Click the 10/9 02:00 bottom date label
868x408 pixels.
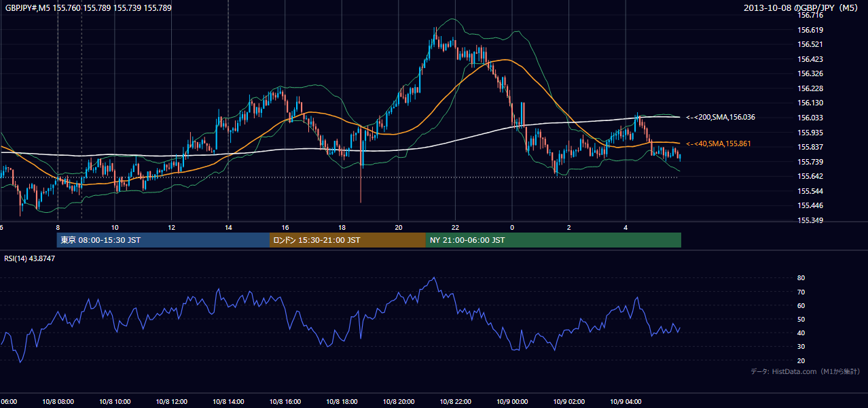click(568, 402)
